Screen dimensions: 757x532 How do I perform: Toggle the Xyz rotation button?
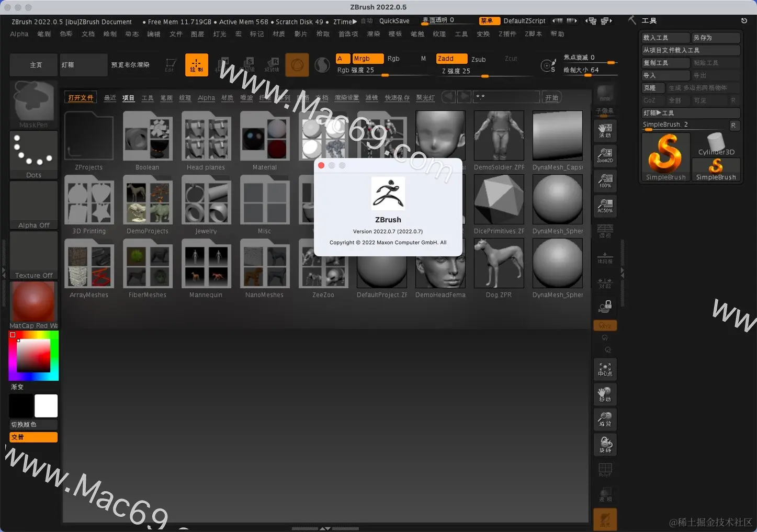click(x=605, y=325)
